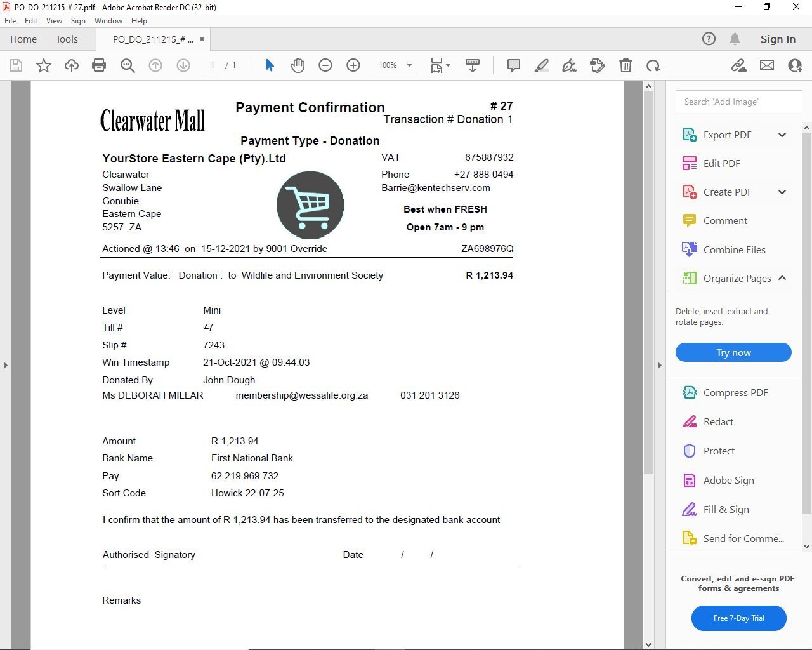Select the Highlight text tool
This screenshot has height=650, width=812.
(x=542, y=65)
